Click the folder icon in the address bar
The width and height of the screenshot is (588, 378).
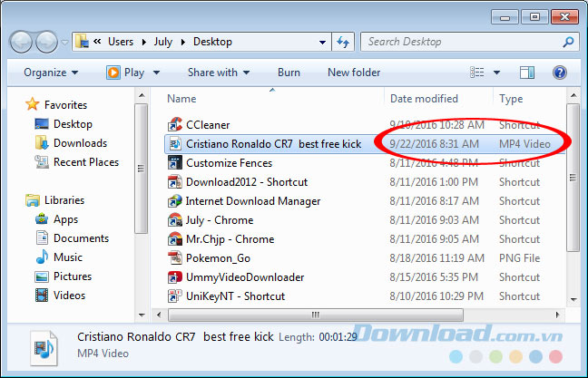82,41
